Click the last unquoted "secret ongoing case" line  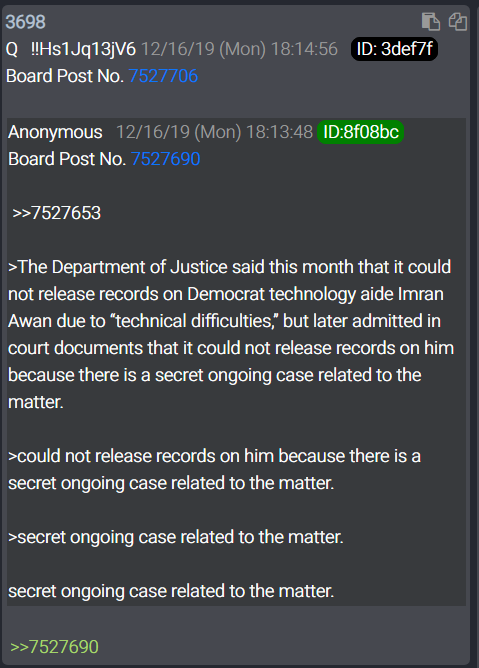tap(171, 591)
